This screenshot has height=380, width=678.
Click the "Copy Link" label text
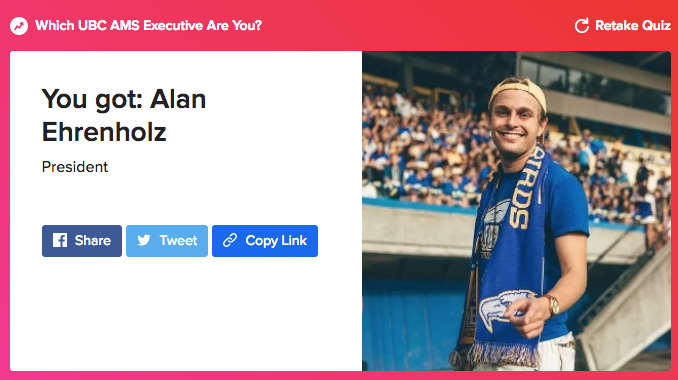(276, 240)
